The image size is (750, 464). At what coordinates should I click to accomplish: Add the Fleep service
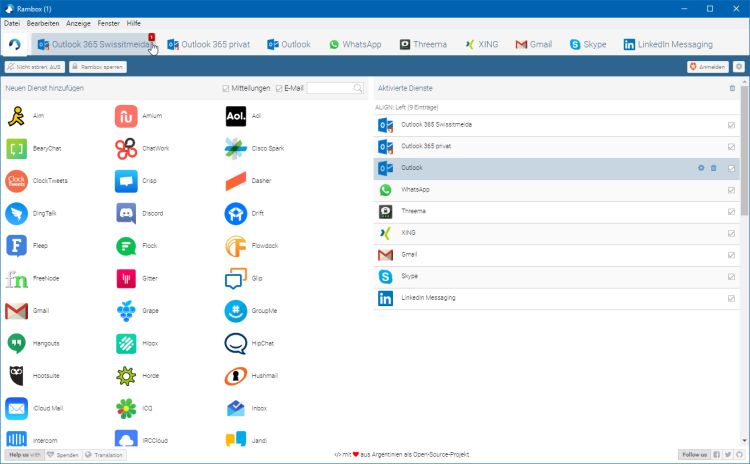pos(27,246)
